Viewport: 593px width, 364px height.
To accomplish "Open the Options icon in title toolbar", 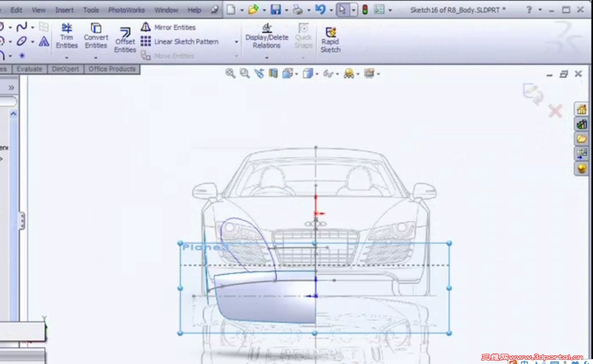I will 379,10.
